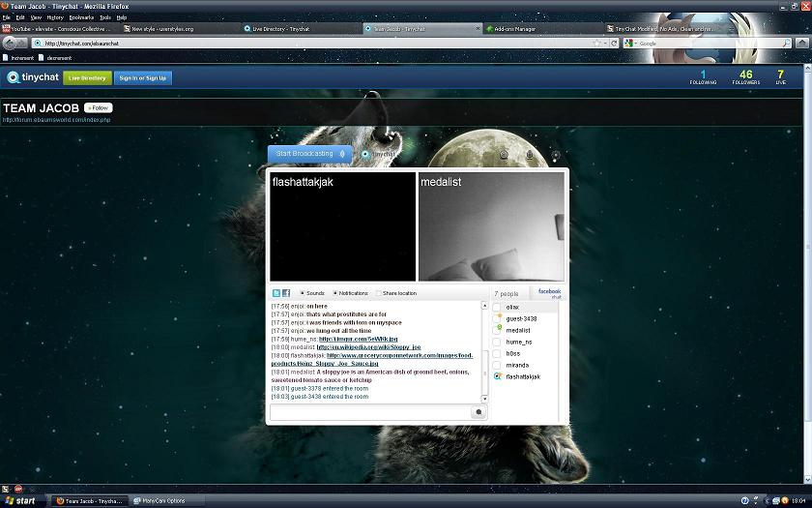Click the help icon in the system tray

(744, 501)
